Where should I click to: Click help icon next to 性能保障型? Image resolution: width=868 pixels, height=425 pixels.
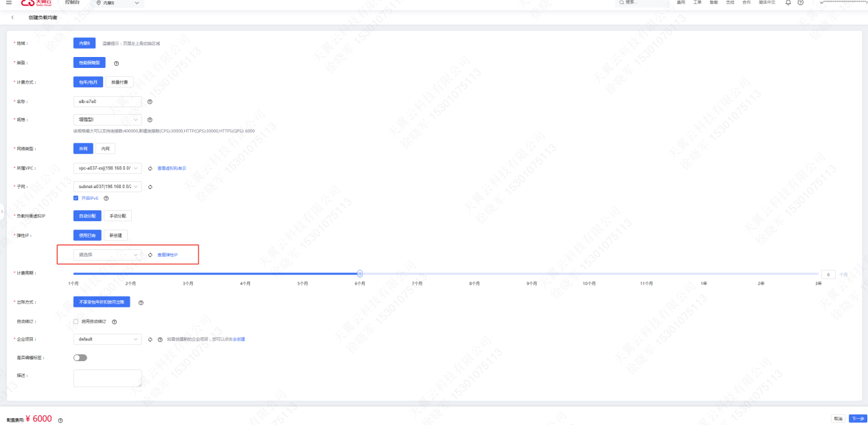pyautogui.click(x=116, y=63)
